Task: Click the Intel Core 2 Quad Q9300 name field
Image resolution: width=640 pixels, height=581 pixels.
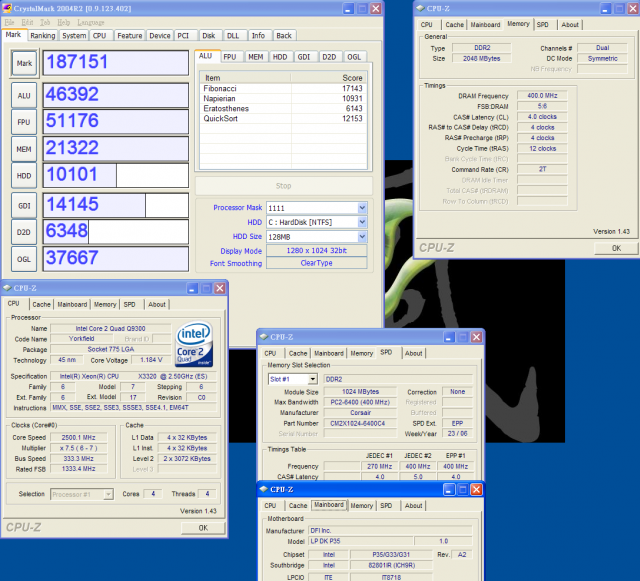Action: click(x=110, y=328)
